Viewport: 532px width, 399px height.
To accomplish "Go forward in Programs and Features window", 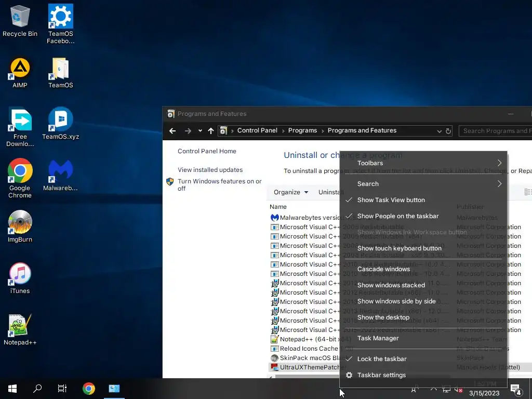I will [x=188, y=130].
